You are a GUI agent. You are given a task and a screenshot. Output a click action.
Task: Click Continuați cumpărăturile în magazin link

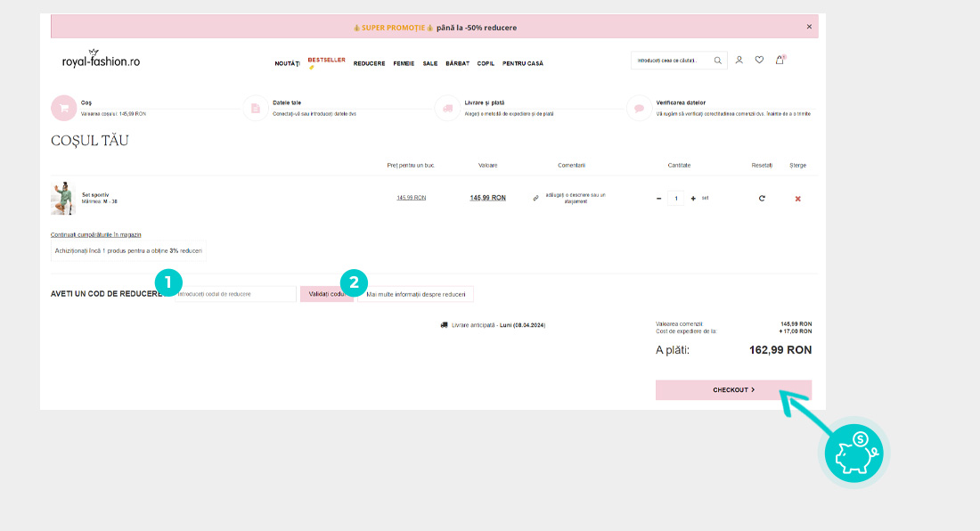pos(96,234)
